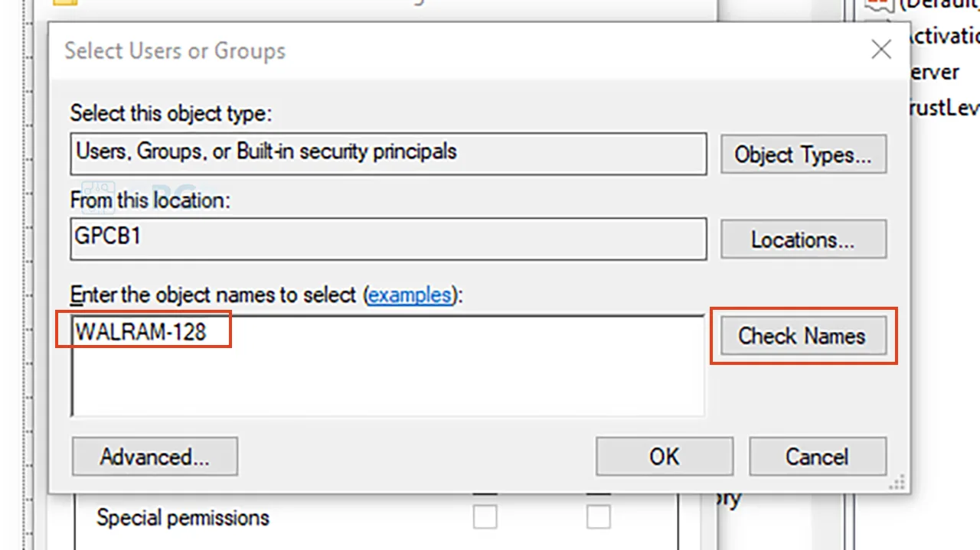Click the Special permissions label
Viewport: 980px width, 550px height.
pos(183,517)
